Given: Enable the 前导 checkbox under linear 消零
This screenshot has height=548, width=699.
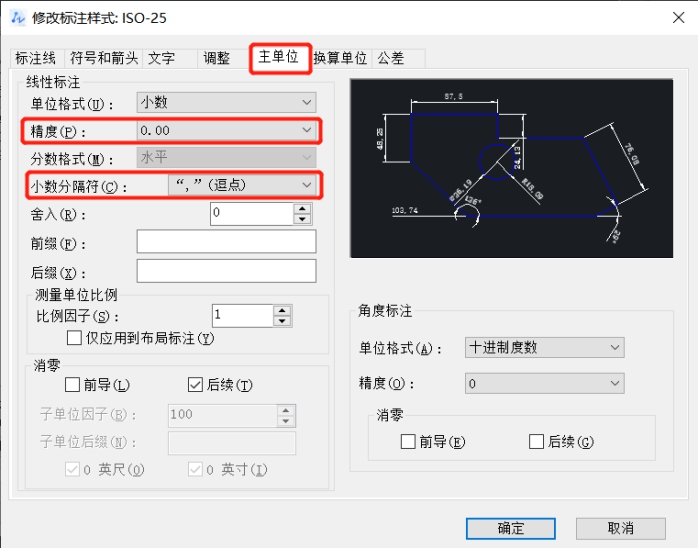Looking at the screenshot, I should coord(73,384).
